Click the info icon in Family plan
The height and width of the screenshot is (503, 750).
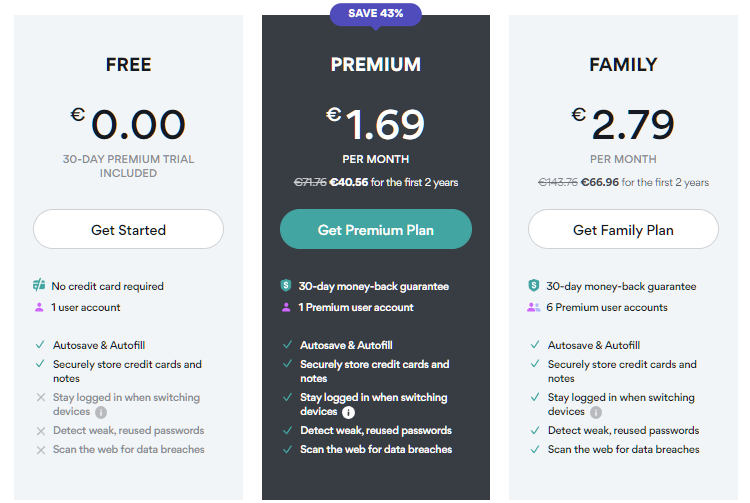coord(596,412)
